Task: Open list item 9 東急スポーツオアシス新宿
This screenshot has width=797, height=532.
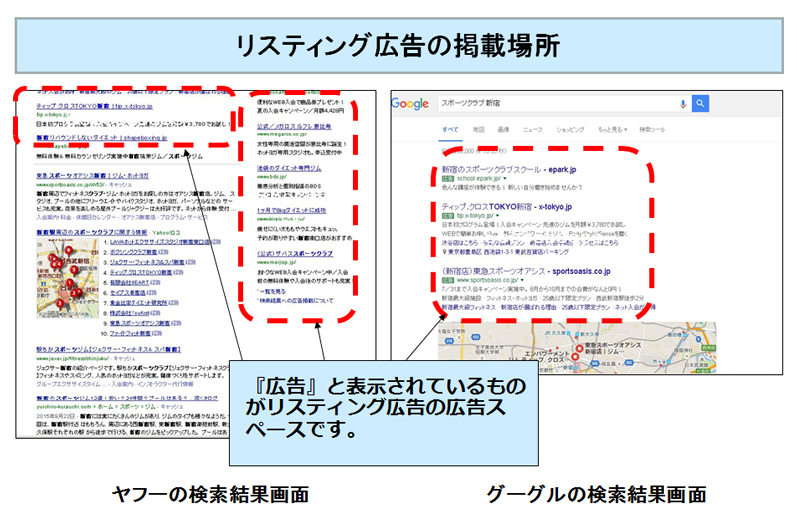Action: [139, 323]
